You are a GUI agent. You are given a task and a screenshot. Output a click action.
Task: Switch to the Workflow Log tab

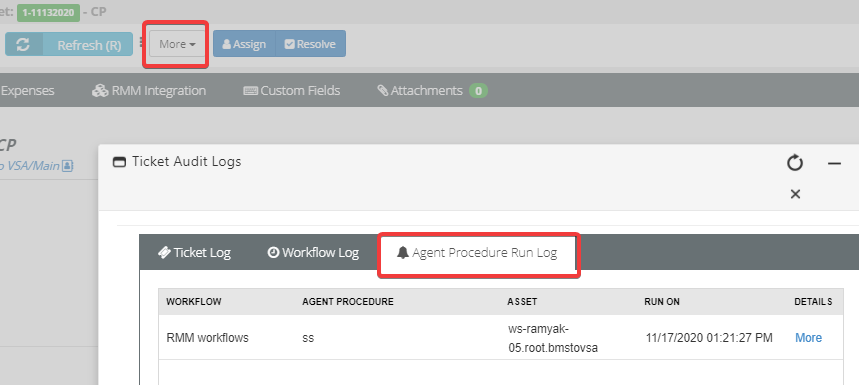click(313, 252)
